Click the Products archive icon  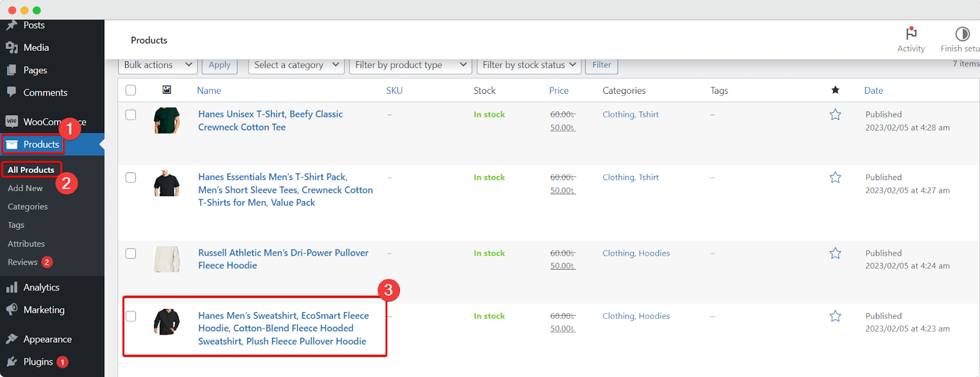[x=12, y=145]
